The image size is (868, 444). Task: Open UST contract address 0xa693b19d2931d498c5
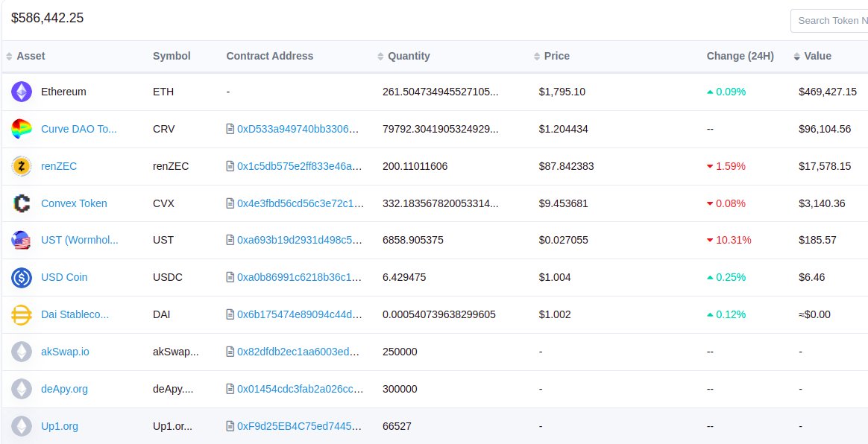300,240
